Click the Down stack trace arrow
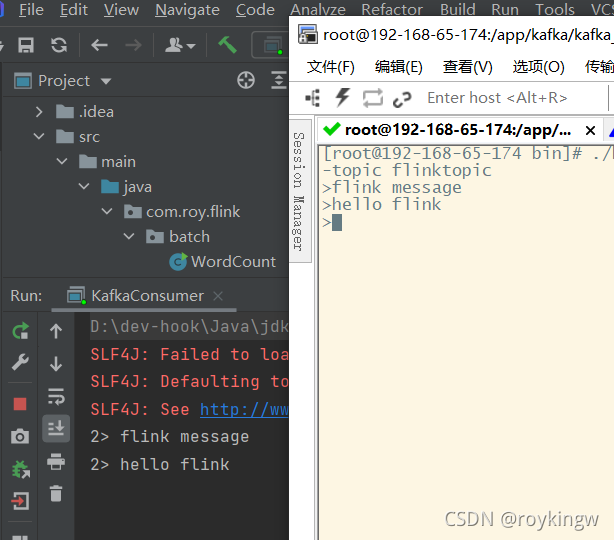This screenshot has height=540, width=614. point(56,363)
